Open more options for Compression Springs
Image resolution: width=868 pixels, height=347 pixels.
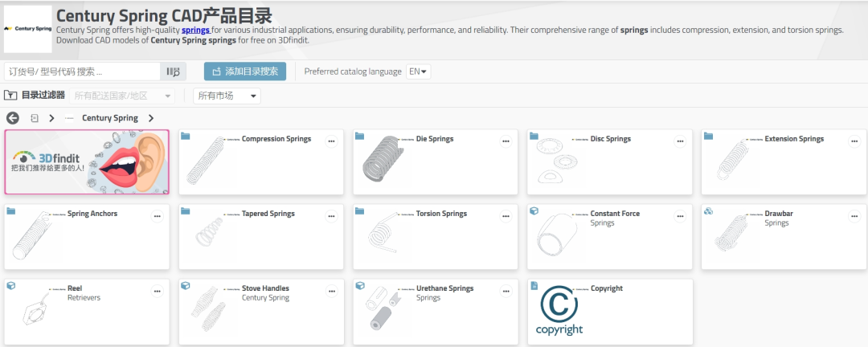[332, 141]
